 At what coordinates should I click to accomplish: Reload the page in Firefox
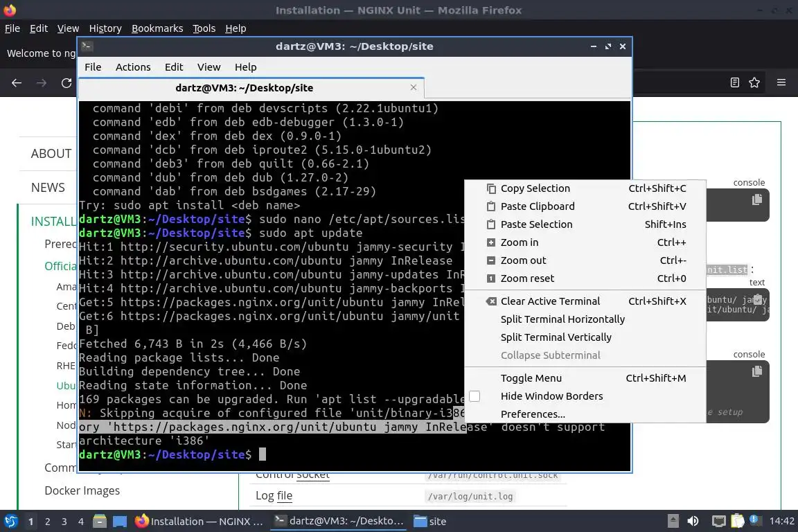pyautogui.click(x=66, y=83)
